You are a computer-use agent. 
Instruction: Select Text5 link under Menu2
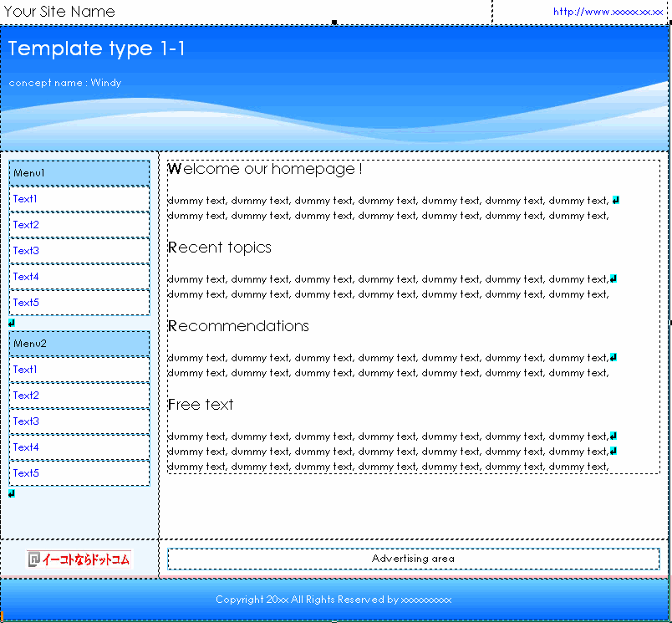point(26,473)
